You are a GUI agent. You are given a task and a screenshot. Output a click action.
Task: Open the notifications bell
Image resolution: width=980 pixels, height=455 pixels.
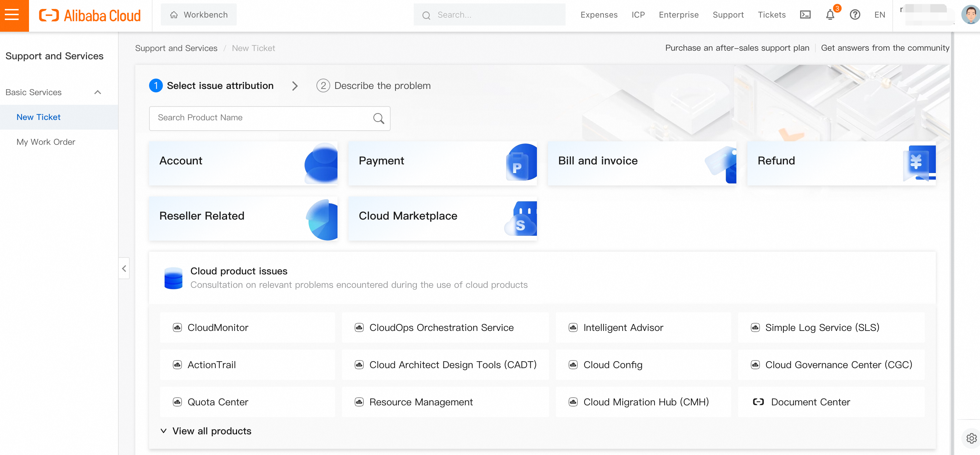pos(830,15)
